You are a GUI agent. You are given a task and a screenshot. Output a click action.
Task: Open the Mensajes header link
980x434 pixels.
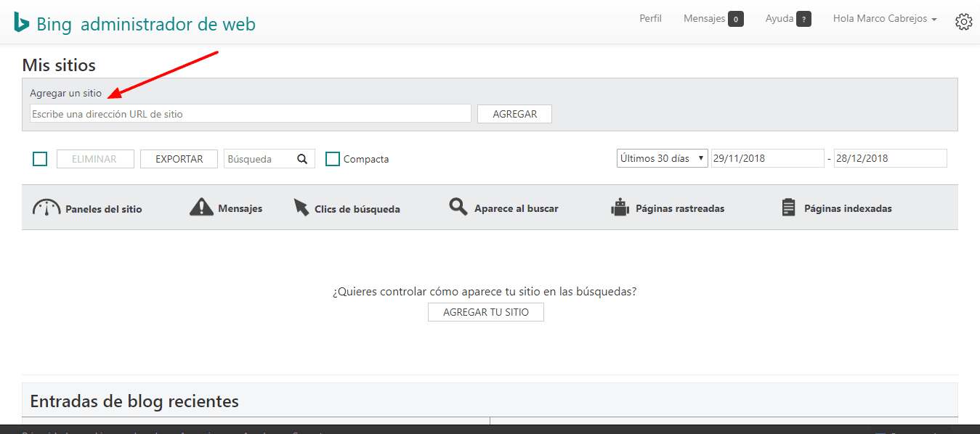[704, 19]
